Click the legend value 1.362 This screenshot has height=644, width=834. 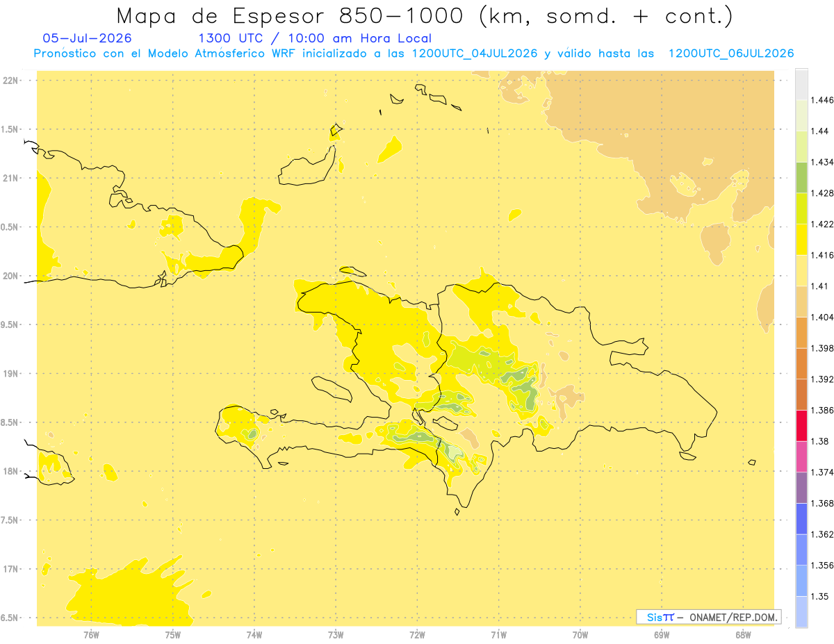(823, 534)
